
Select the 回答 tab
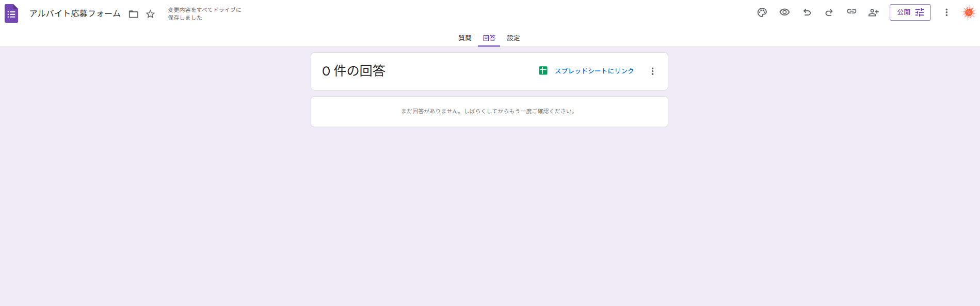pyautogui.click(x=489, y=38)
